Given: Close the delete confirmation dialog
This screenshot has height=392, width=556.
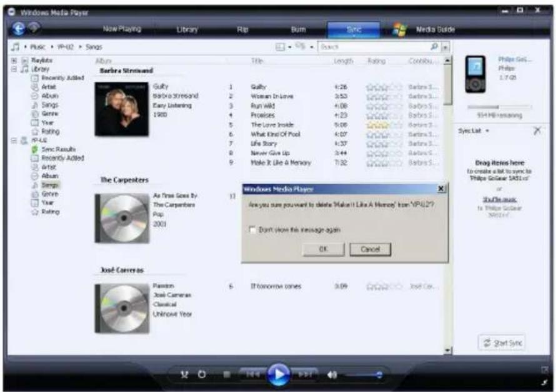Looking at the screenshot, I should click(441, 189).
